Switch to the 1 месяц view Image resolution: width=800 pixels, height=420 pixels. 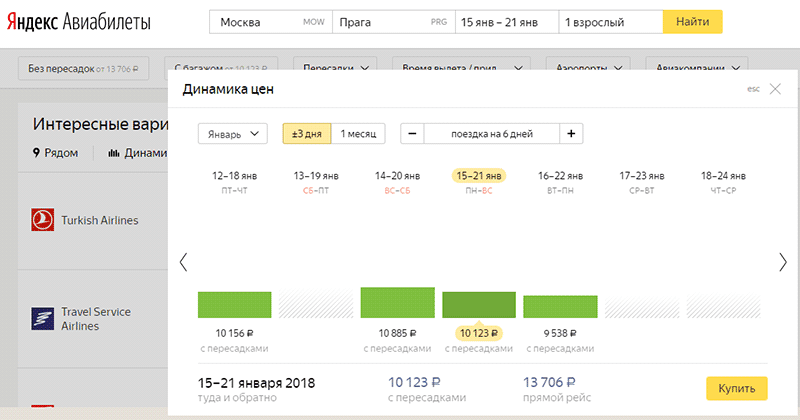358,134
